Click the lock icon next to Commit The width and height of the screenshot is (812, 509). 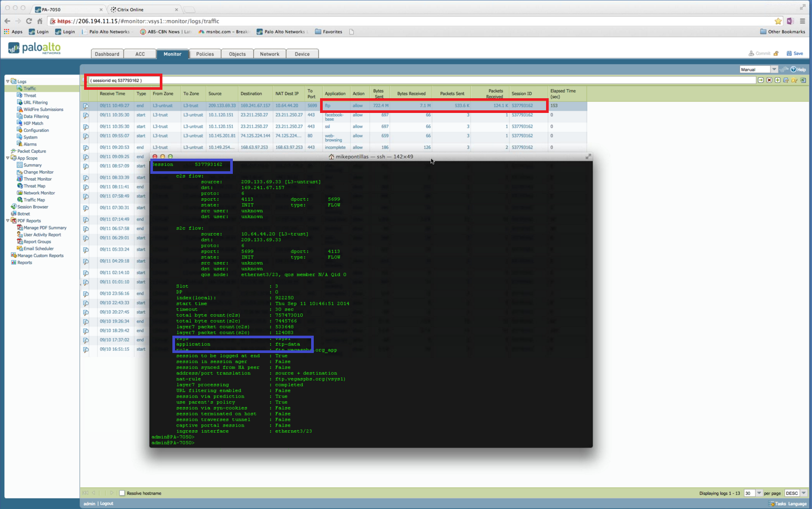tap(776, 54)
